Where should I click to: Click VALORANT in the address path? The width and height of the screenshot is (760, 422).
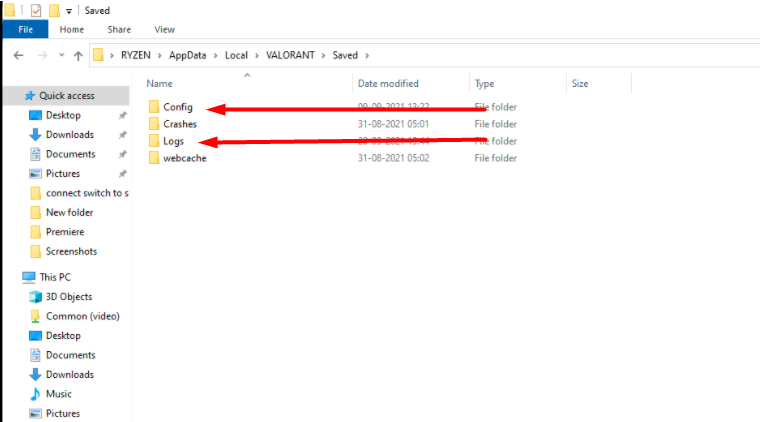pyautogui.click(x=290, y=55)
